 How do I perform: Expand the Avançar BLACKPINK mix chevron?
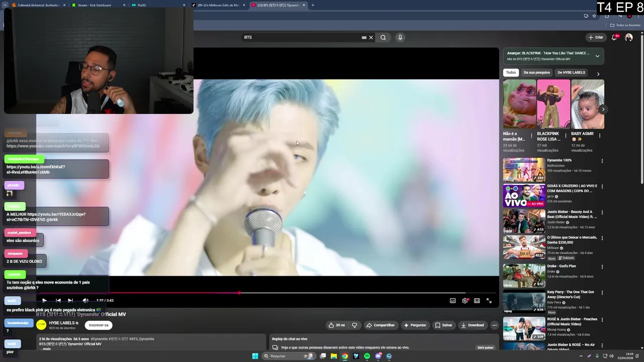tap(597, 56)
